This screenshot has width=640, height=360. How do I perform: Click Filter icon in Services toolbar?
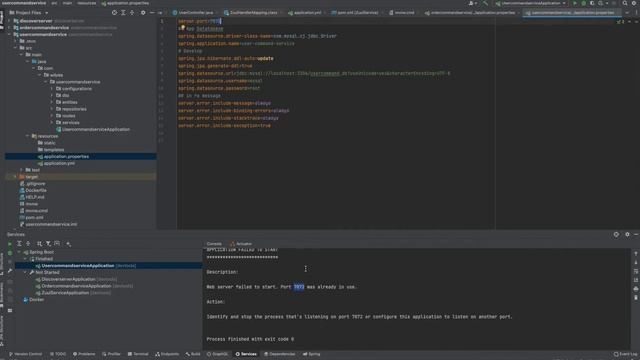point(48,244)
